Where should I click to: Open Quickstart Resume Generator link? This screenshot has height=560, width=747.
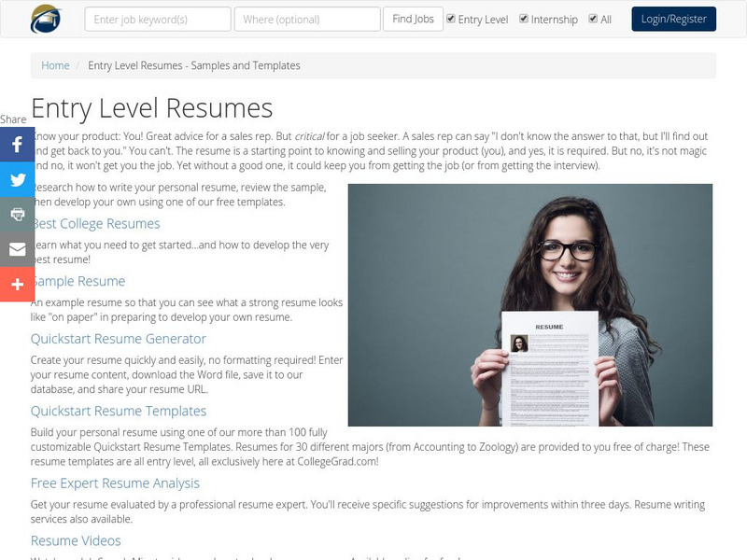coord(119,339)
